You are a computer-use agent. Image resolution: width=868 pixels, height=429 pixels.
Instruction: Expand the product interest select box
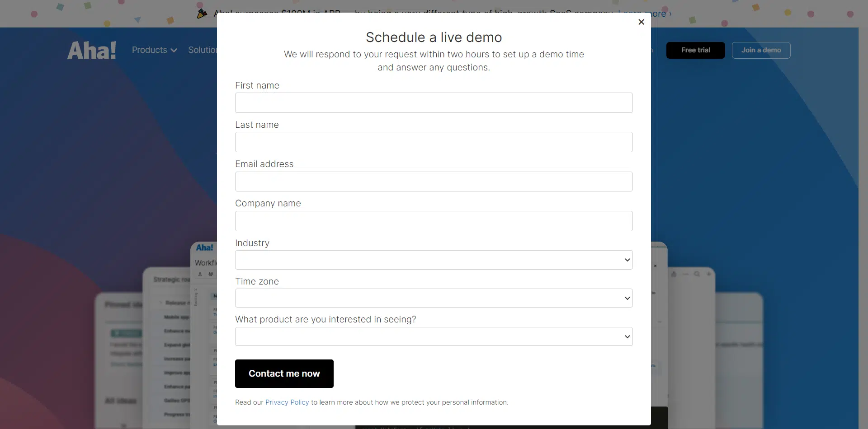pos(434,336)
